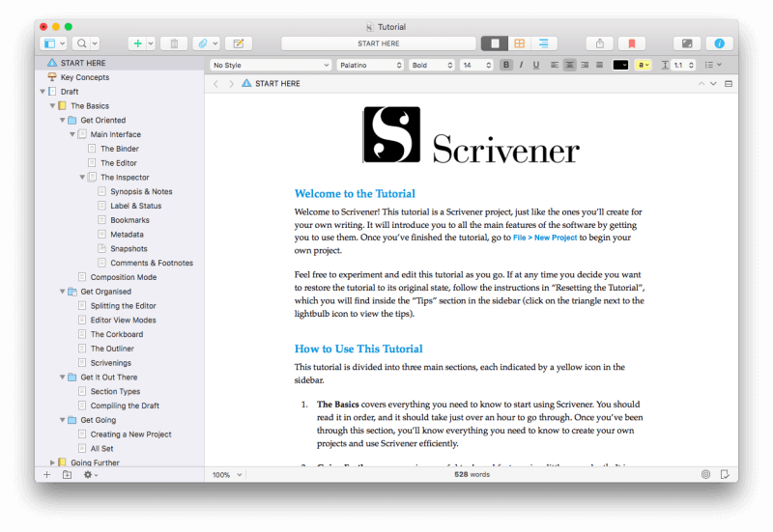Open the black text color swatch

point(620,65)
